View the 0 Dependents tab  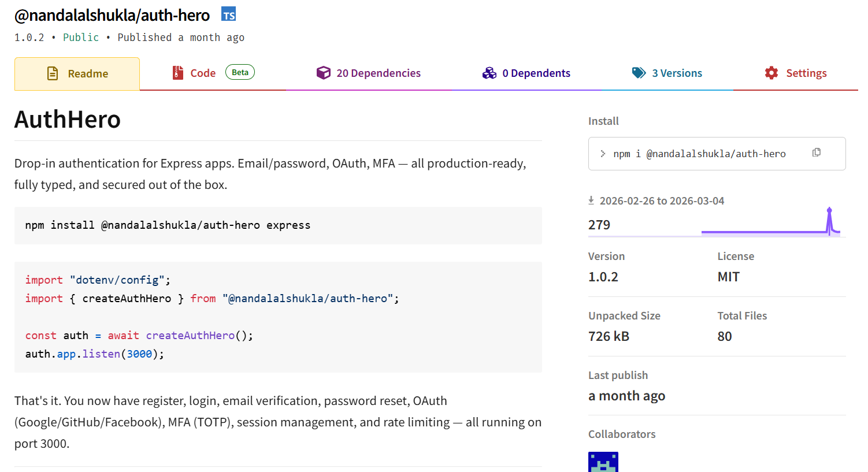(536, 73)
